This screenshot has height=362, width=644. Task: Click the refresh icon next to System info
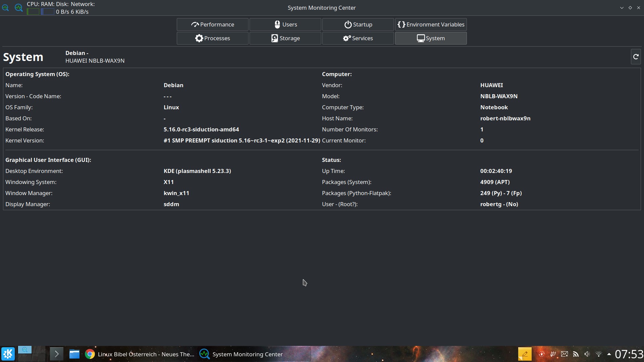coord(635,57)
